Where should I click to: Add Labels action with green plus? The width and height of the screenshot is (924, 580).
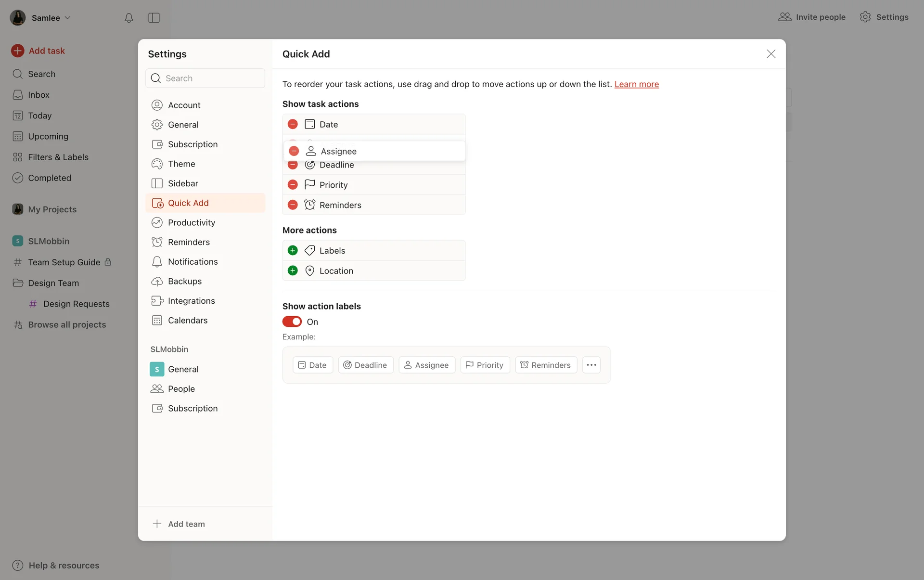coord(293,250)
